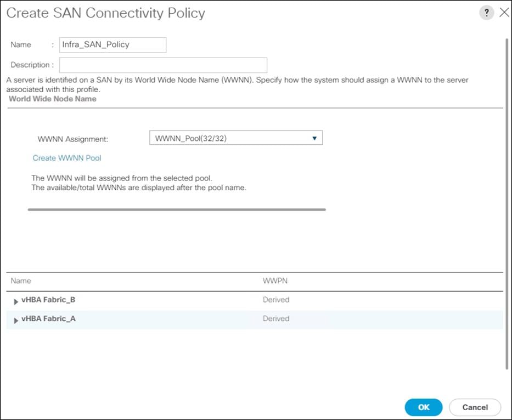Follow the Create WWNN Pool link

tap(67, 158)
